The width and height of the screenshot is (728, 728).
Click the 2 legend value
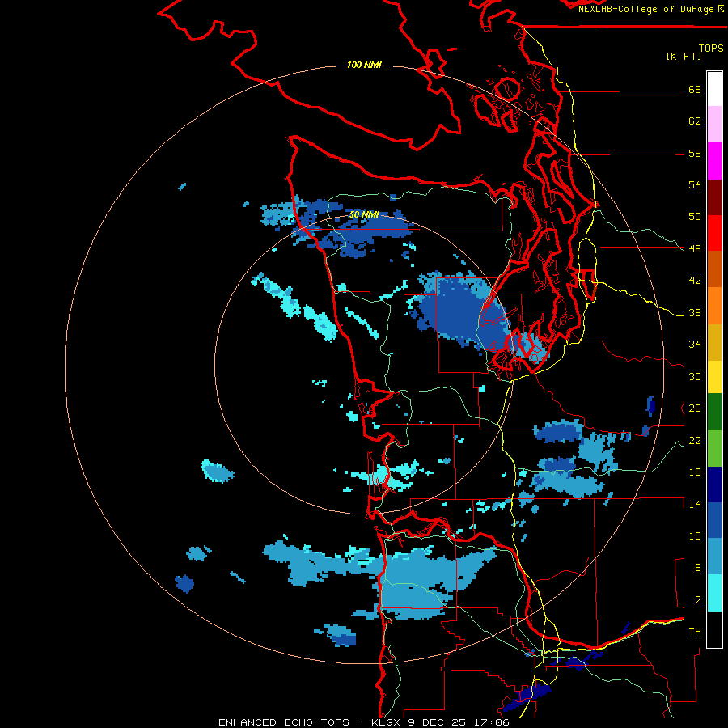coord(698,600)
